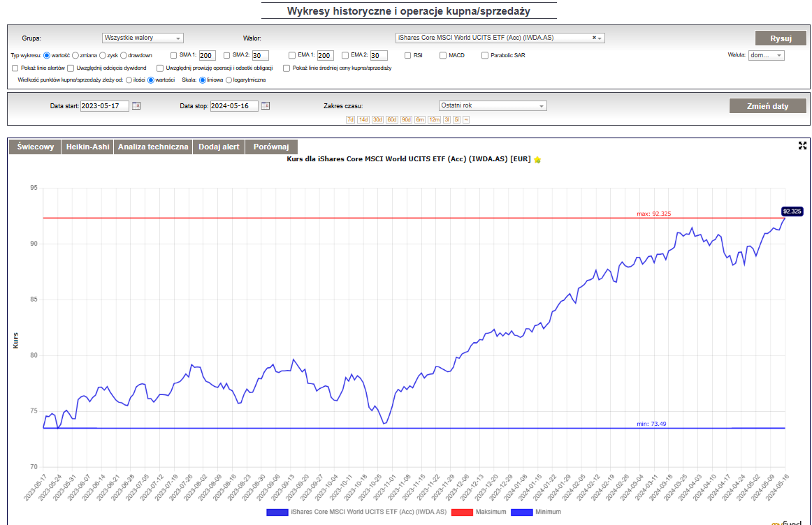Toggle the blue iShares series legend swatch
The height and width of the screenshot is (525, 812).
click(277, 512)
